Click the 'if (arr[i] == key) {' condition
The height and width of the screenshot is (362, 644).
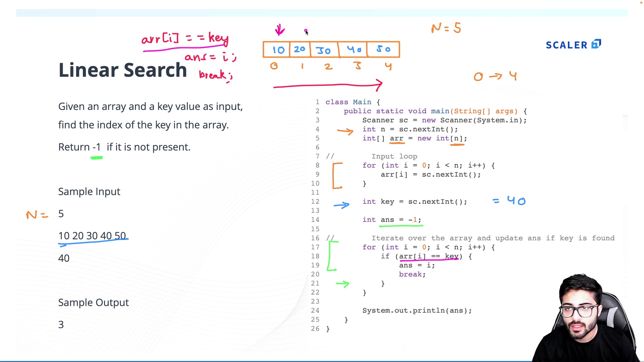(426, 256)
